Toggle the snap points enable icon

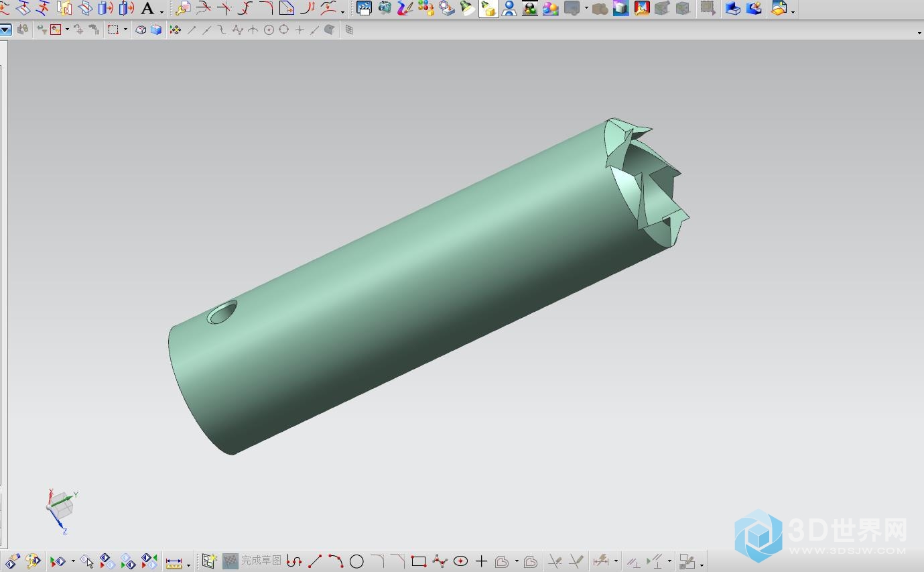175,30
